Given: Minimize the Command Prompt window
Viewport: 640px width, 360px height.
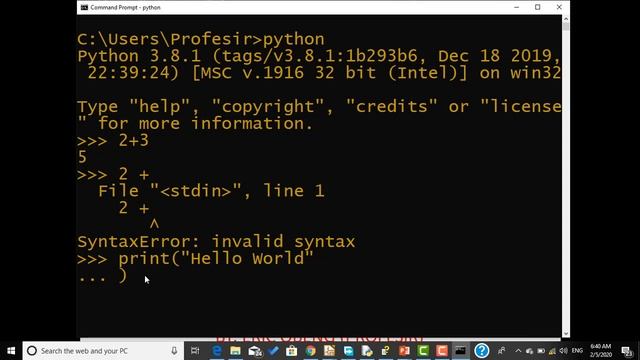Looking at the screenshot, I should coord(516,7).
